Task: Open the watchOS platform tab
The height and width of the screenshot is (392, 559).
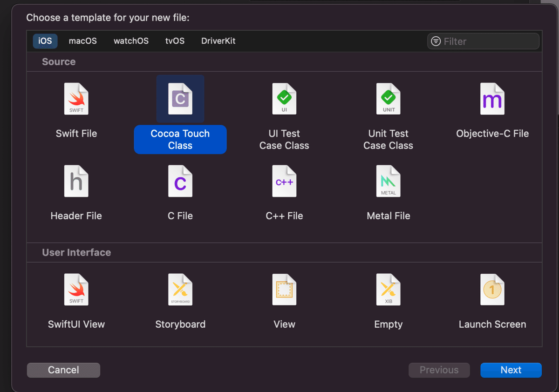Action: pyautogui.click(x=131, y=41)
